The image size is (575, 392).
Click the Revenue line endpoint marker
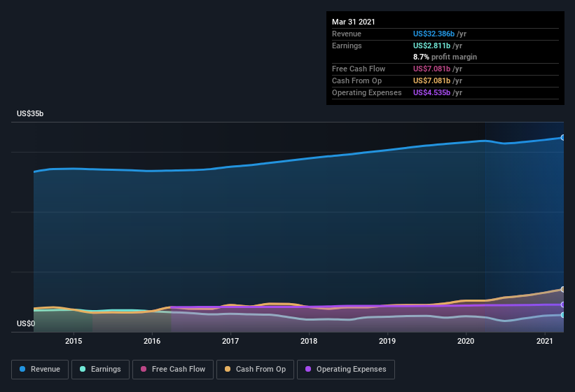563,138
